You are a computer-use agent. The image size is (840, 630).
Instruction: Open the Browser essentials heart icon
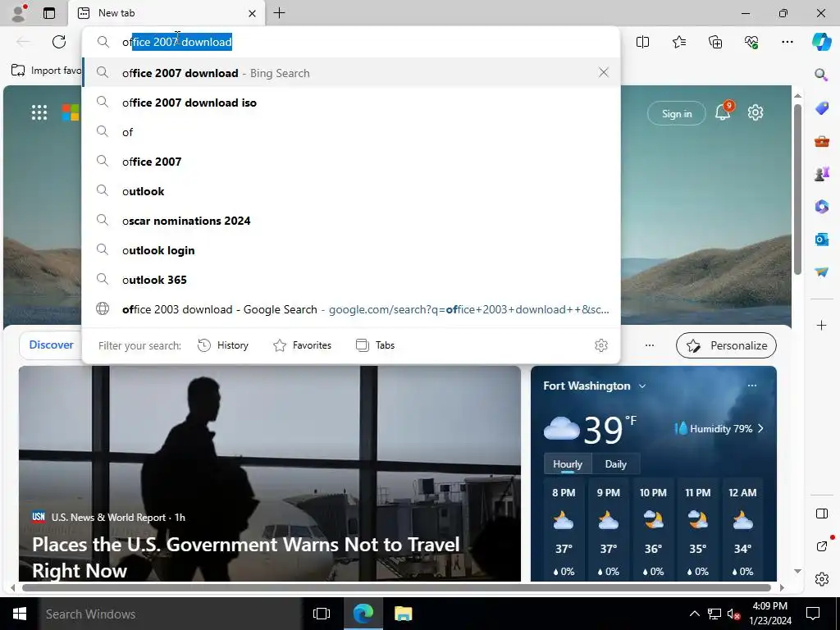751,42
